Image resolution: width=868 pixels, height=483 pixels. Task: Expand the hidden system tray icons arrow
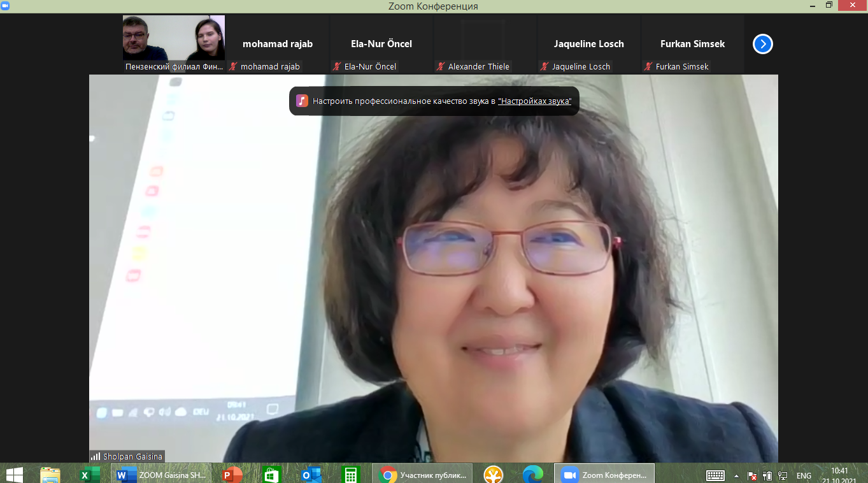pos(737,475)
